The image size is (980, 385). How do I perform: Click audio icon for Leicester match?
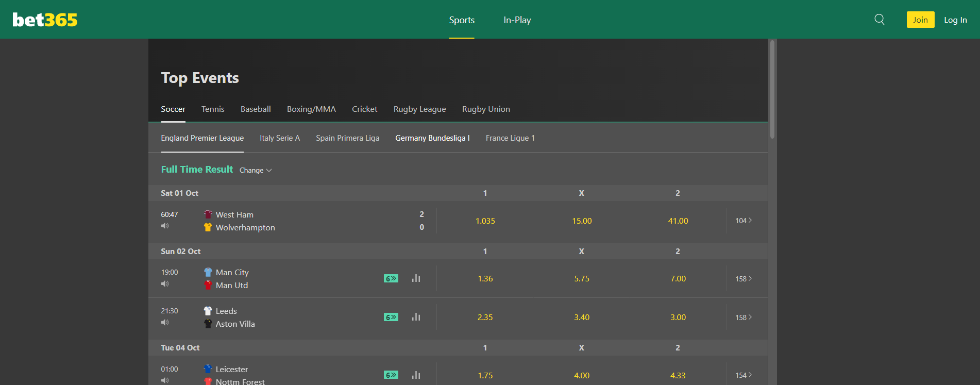(165, 380)
